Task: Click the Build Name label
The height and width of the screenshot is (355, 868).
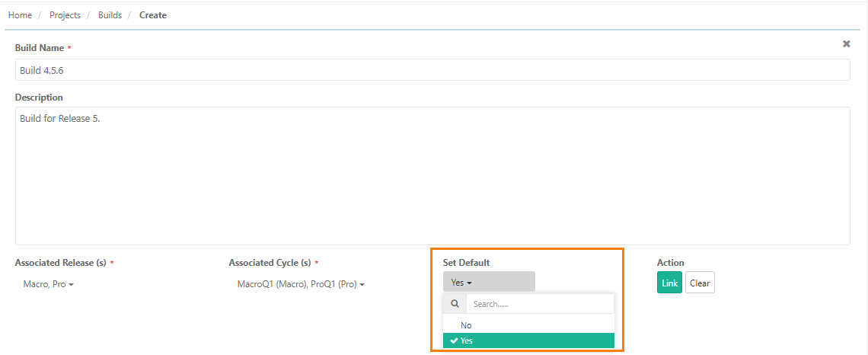Action: coord(40,48)
